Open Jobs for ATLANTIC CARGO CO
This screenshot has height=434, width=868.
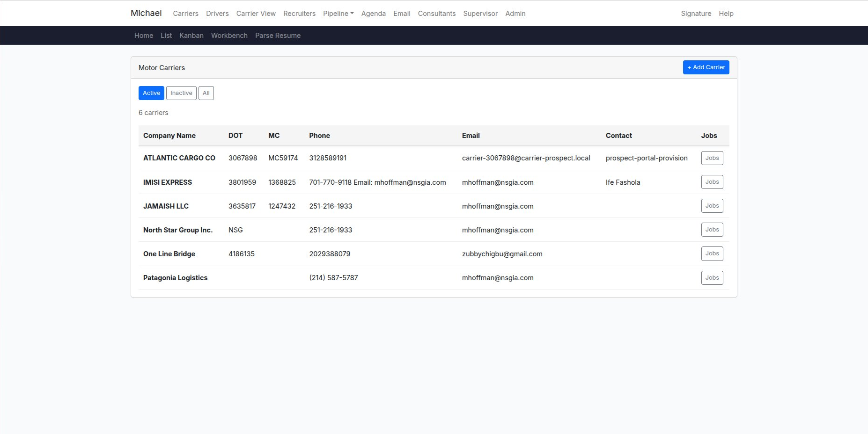pos(712,158)
